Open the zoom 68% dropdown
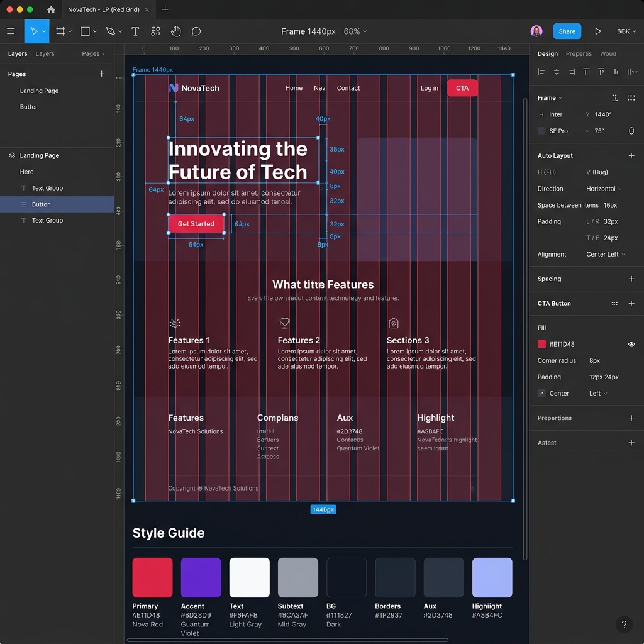 coord(355,31)
